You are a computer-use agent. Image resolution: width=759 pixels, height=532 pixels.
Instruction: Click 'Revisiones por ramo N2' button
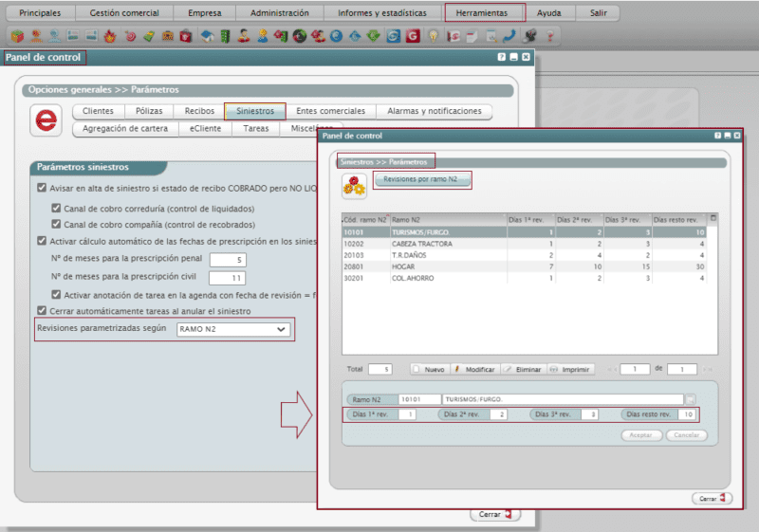422,178
